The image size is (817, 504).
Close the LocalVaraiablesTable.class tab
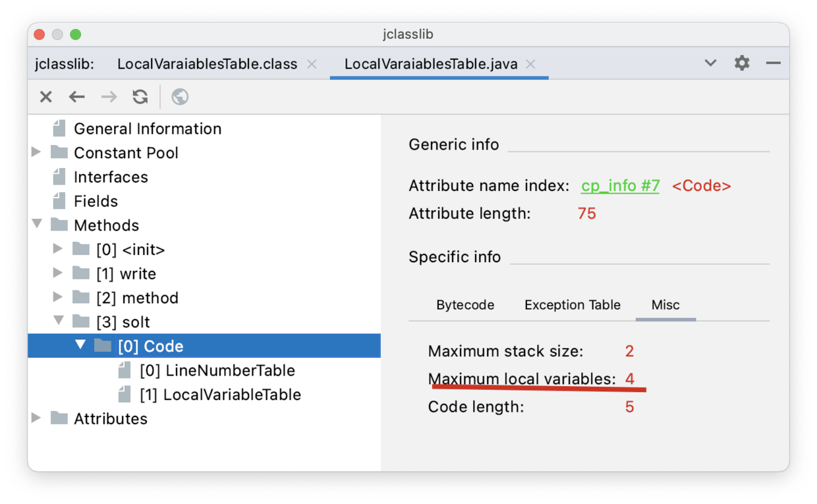312,65
